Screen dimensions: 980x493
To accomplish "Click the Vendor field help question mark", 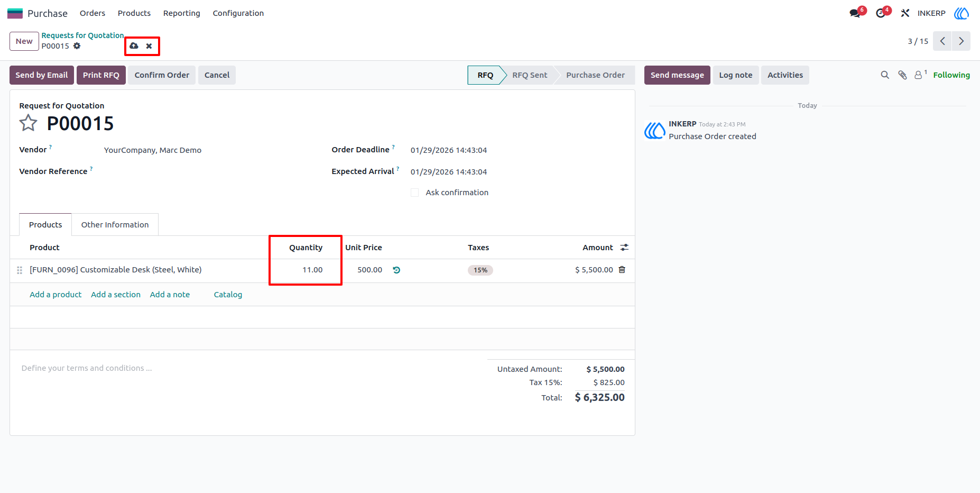I will (x=50, y=147).
